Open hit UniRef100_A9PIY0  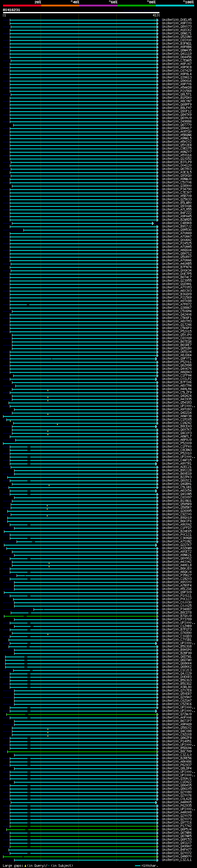tap(177, 23)
